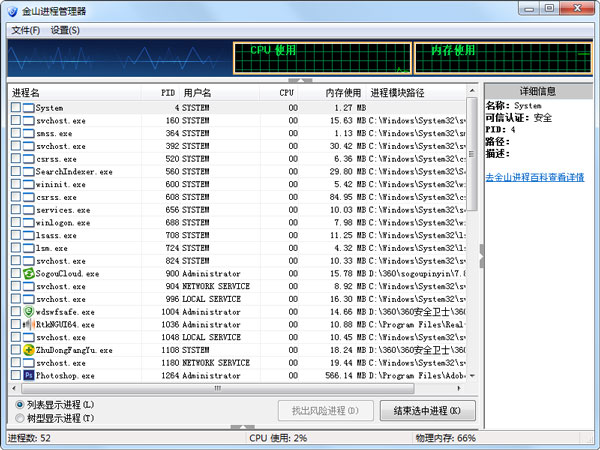Click the list scrollbar down arrow
The height and width of the screenshot is (450, 600).
(472, 376)
